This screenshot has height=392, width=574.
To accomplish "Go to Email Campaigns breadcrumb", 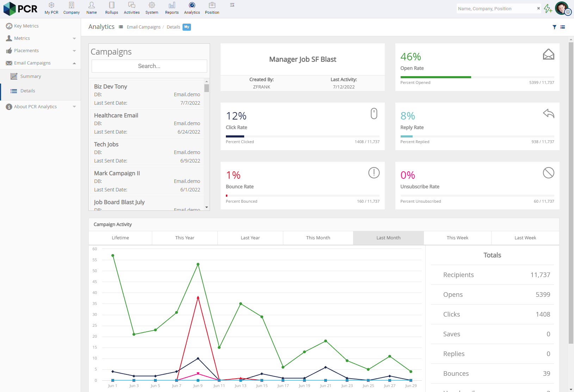I will pos(144,27).
